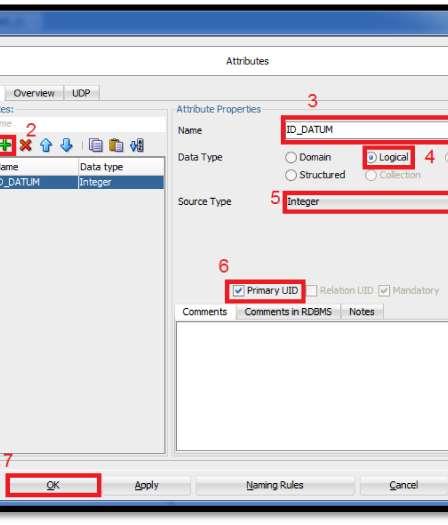Toggle the Primary UID checkbox
Screen dimensions: 448x525
[x=239, y=291]
